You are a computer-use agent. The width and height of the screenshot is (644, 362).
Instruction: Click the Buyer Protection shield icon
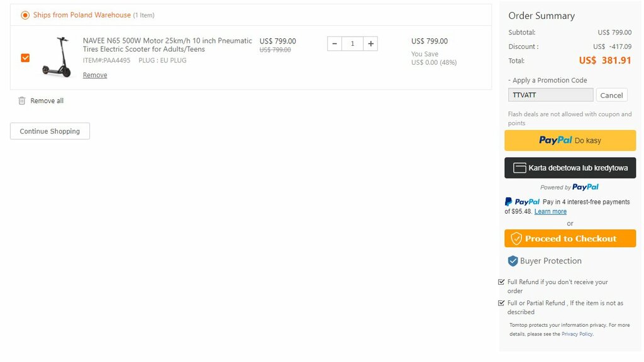click(x=513, y=261)
